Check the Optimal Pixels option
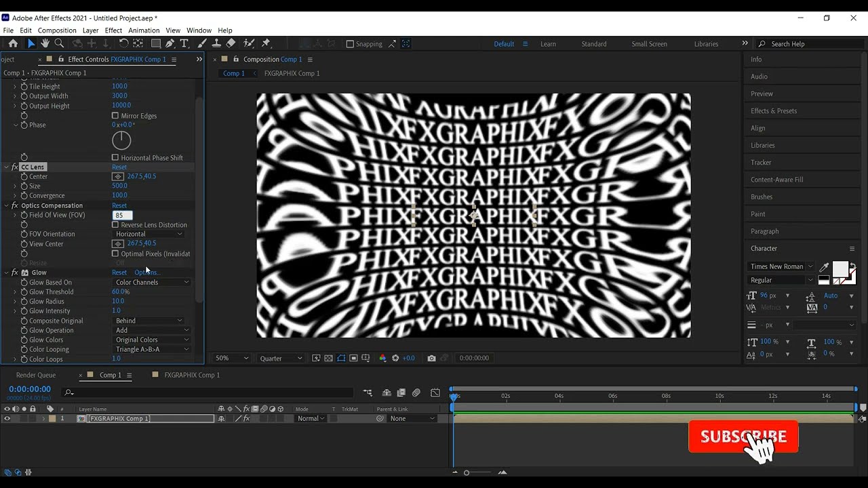868x488 pixels. coord(115,254)
